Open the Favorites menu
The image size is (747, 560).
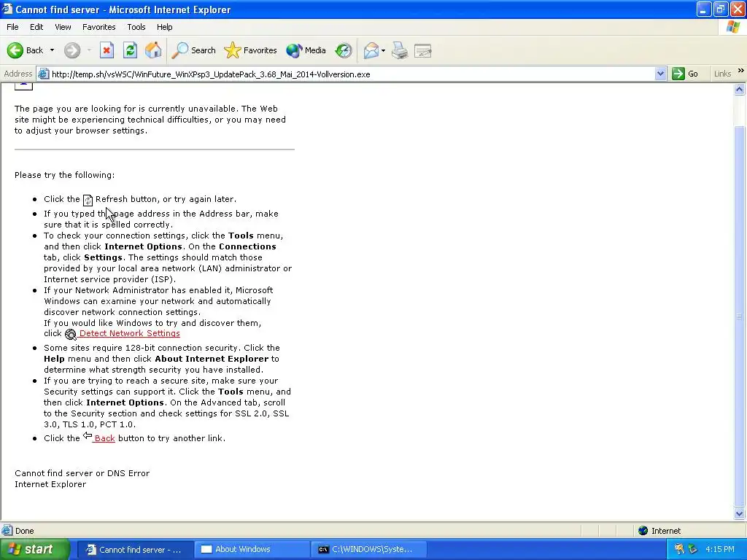[99, 27]
